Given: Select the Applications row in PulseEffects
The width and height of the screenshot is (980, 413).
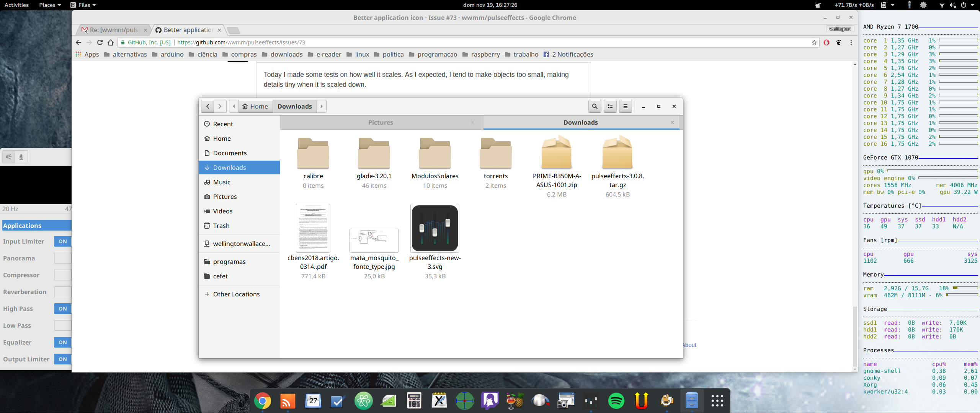Looking at the screenshot, I should 37,226.
